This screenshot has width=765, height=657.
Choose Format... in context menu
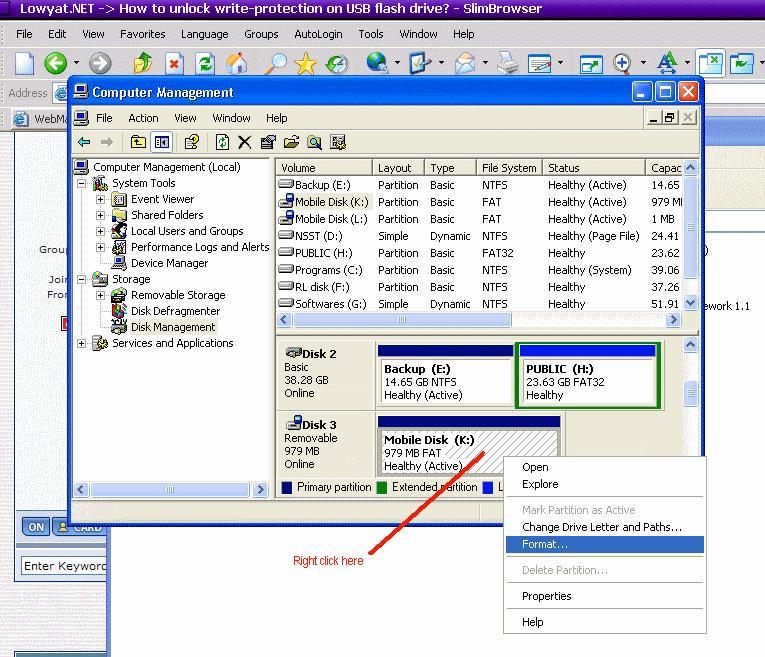(x=604, y=544)
